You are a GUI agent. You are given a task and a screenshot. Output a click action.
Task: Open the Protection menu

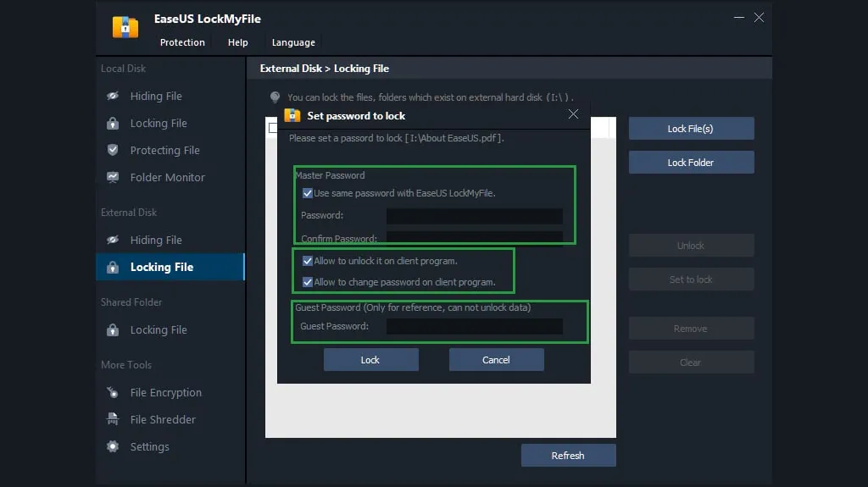click(182, 42)
